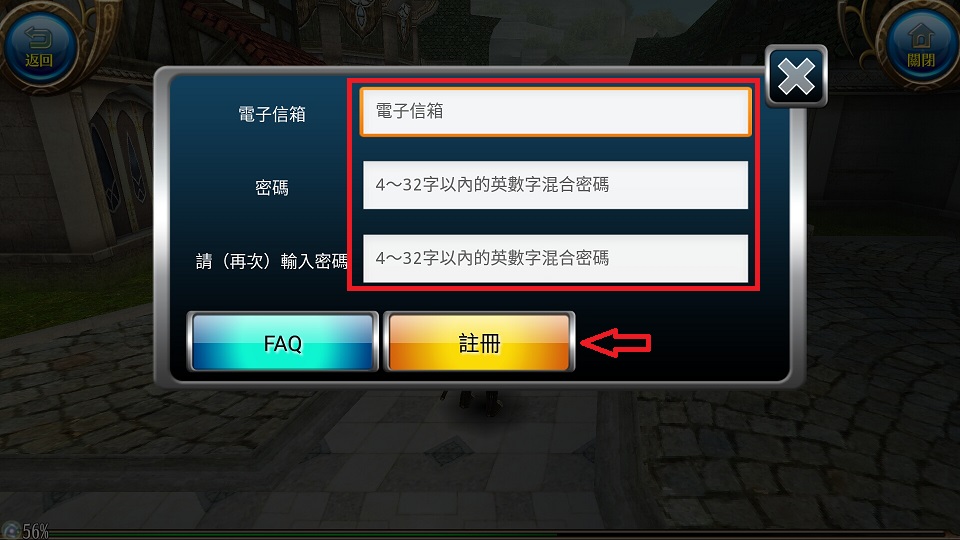Tap the 返回 back button
Viewport: 960px width, 540px height.
[x=38, y=48]
